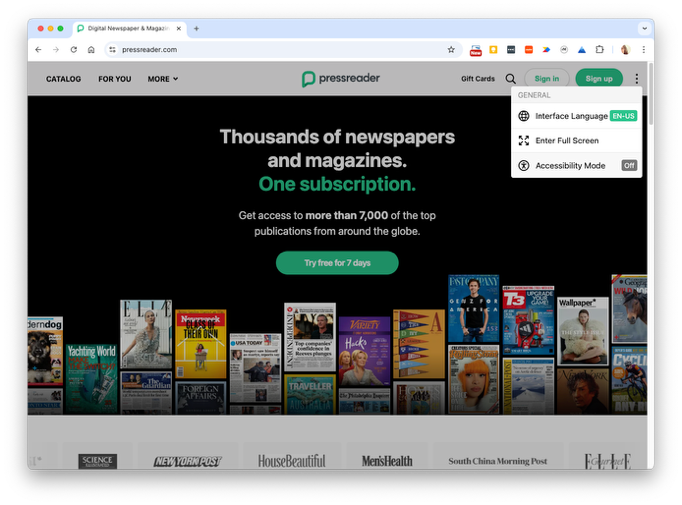The image size is (682, 505).
Task: Open the PressReader search magnifier
Action: point(510,79)
